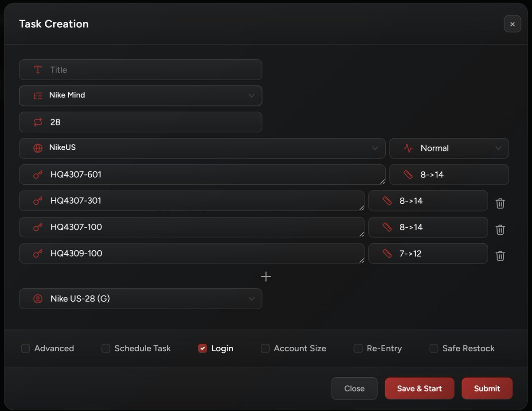Click the task count repeat icon
532x411 pixels.
[38, 122]
